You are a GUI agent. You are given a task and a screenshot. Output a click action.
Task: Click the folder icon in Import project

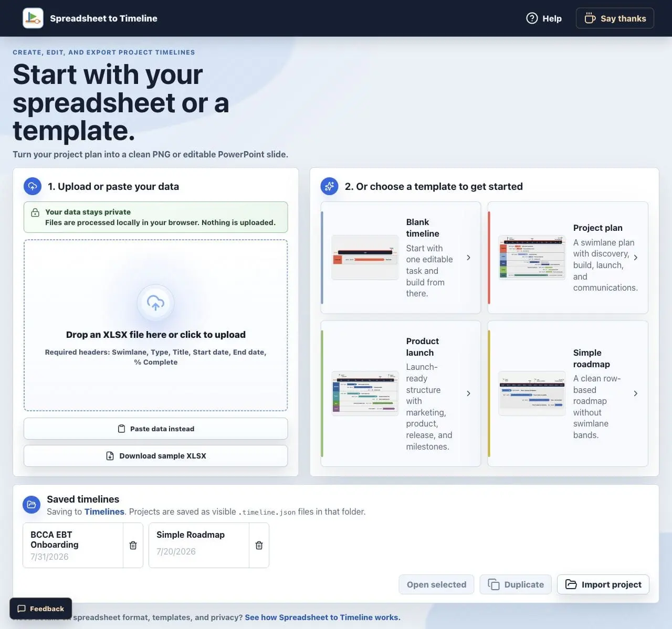tap(571, 584)
